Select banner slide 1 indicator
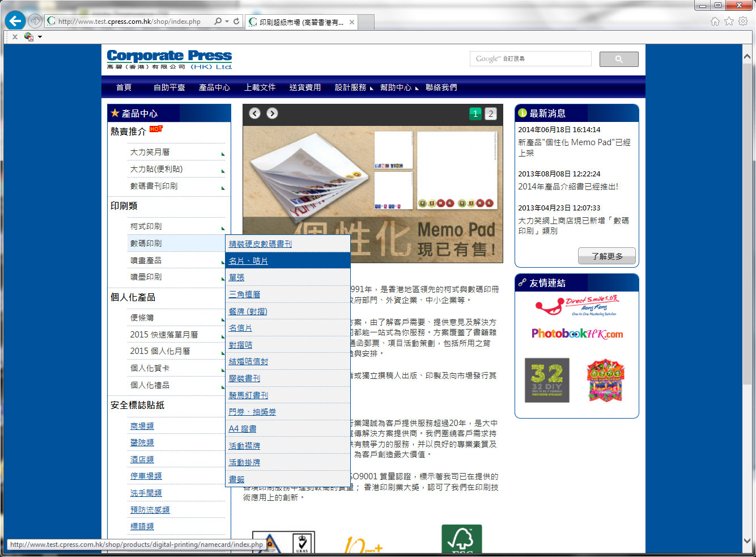Screen dimensions: 756x557 475,113
